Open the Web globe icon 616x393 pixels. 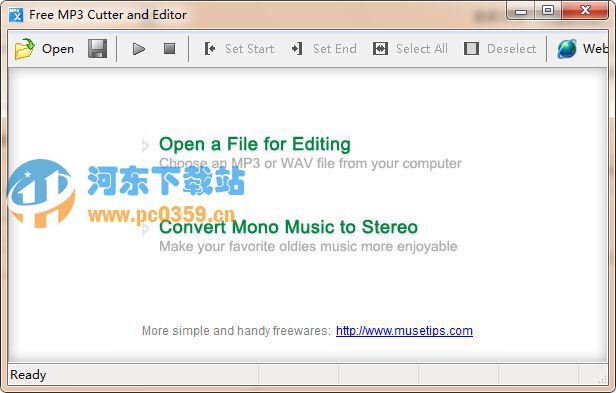coord(567,49)
